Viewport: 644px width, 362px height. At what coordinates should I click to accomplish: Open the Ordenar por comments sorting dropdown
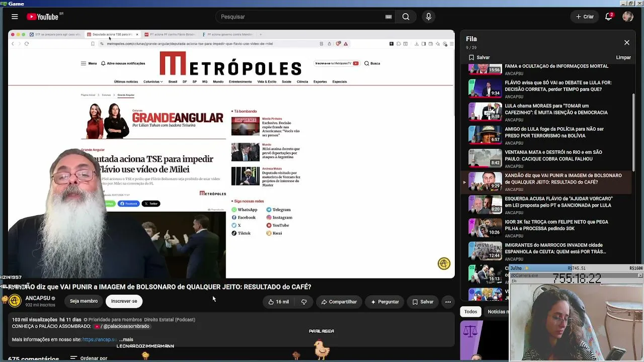click(89, 358)
